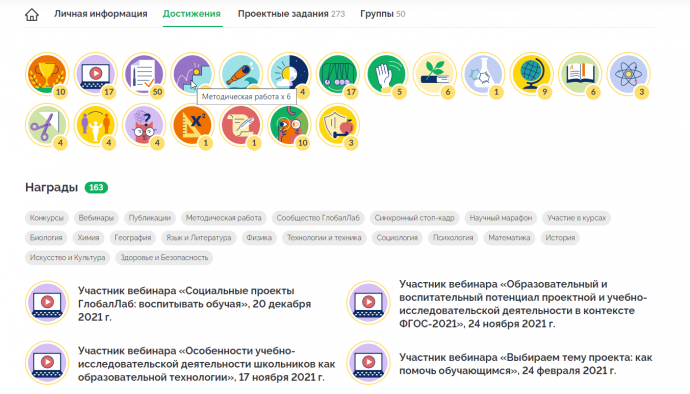This screenshot has height=394, width=690.
Task: Open the home page via house icon
Action: coord(32,14)
